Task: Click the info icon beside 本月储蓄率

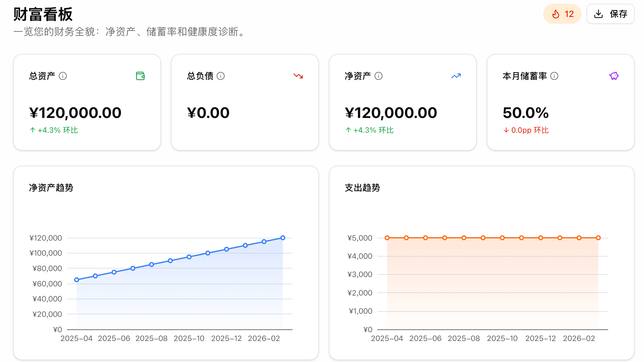Action: point(554,76)
